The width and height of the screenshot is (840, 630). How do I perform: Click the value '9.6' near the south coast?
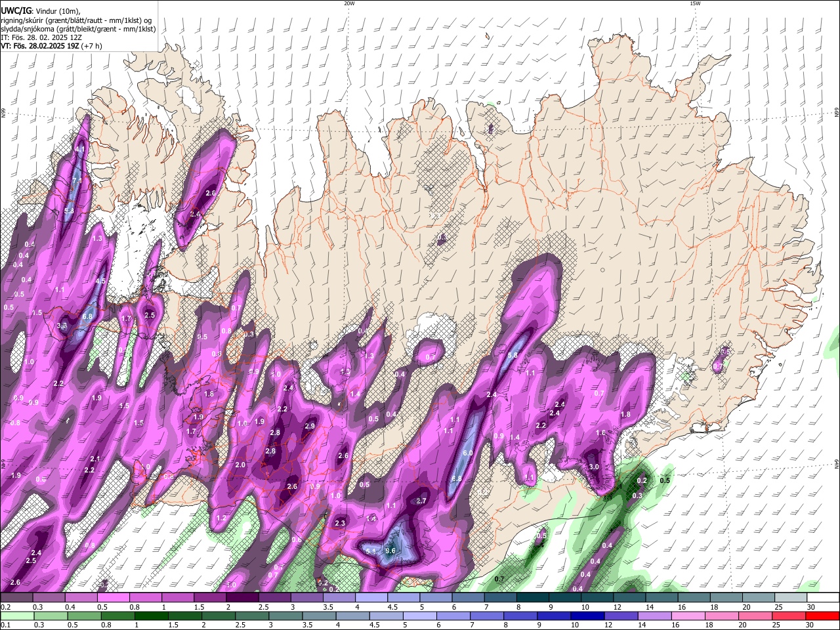(x=390, y=551)
